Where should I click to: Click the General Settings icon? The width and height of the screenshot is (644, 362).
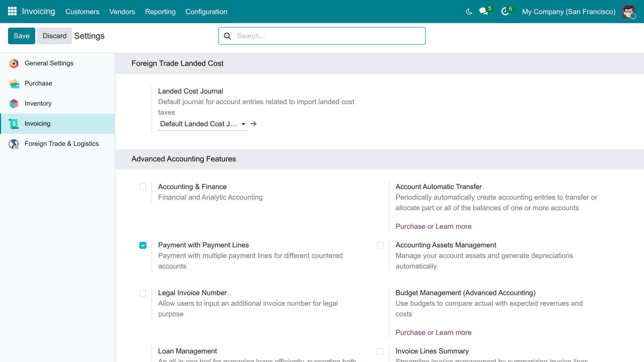pos(14,63)
